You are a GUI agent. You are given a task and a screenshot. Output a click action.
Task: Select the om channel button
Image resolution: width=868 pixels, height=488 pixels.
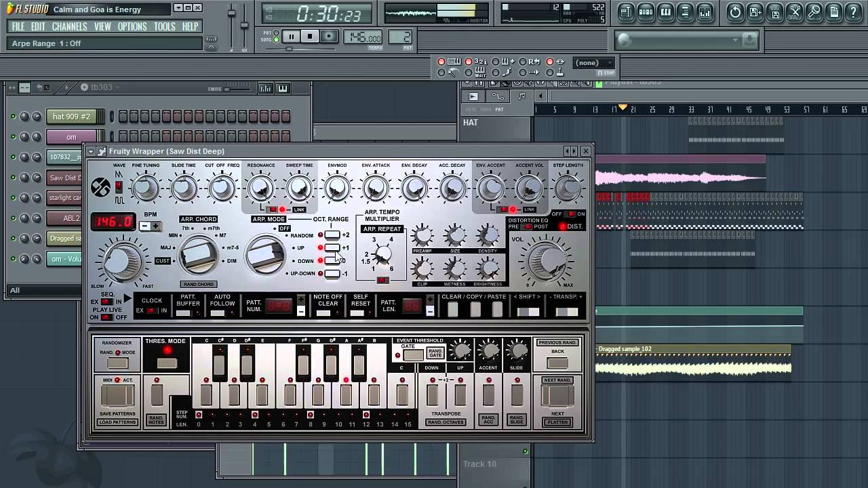(x=71, y=137)
